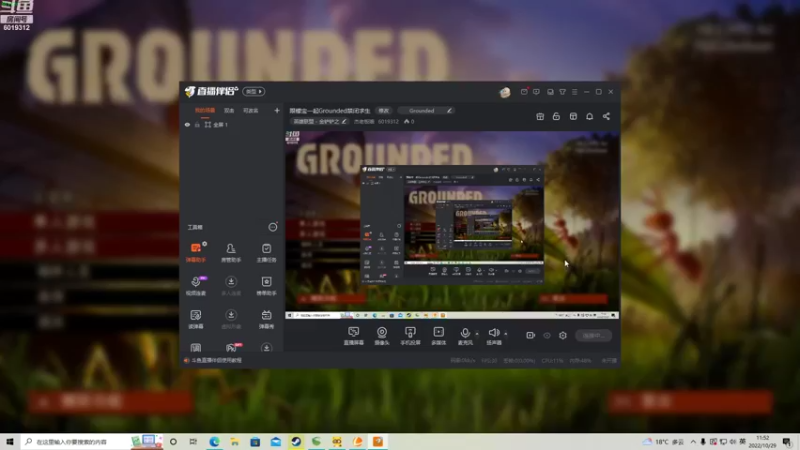This screenshot has width=800, height=450.
Task: Select the active orange 我的场景 tab
Action: click(x=205, y=110)
